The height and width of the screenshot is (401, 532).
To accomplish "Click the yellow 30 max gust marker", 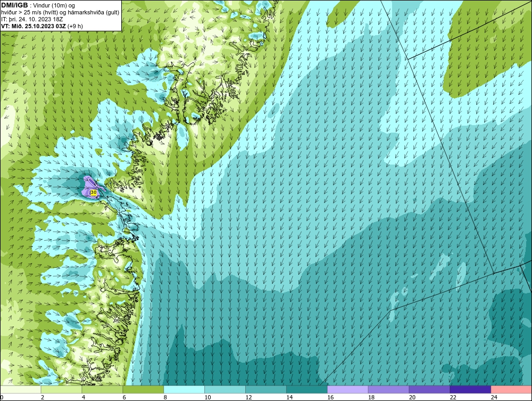I will click(x=94, y=193).
